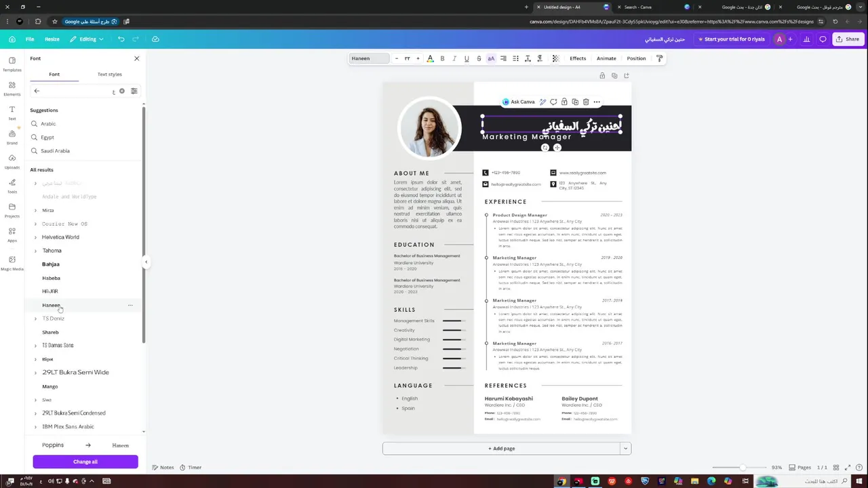Image resolution: width=868 pixels, height=488 pixels.
Task: Switch to Text styles tab
Action: (110, 75)
